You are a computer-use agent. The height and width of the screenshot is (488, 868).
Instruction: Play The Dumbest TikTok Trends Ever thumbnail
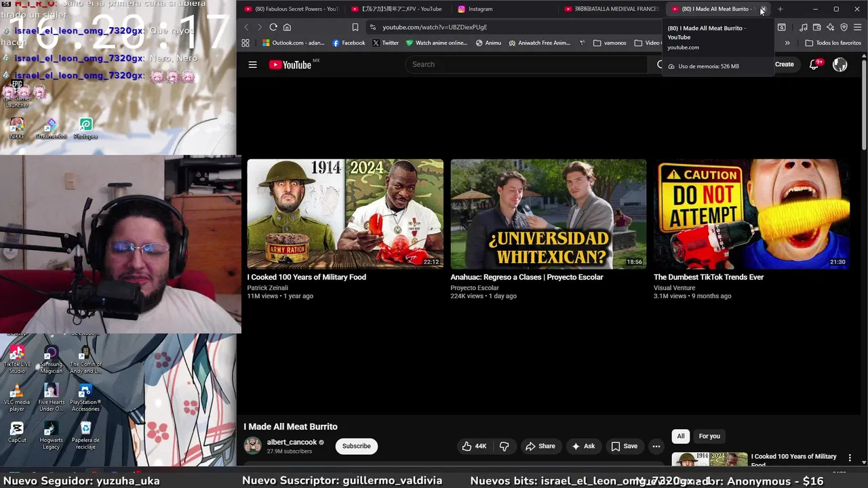point(751,214)
